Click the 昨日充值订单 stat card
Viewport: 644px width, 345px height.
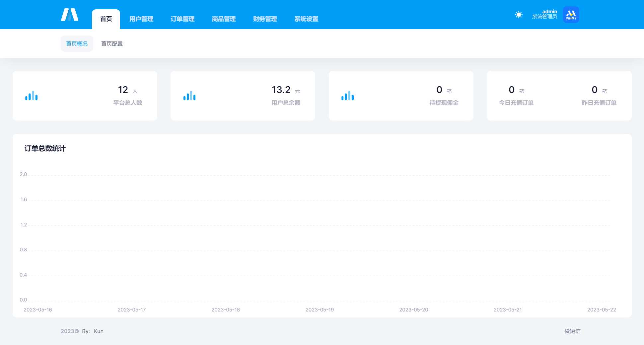[599, 96]
